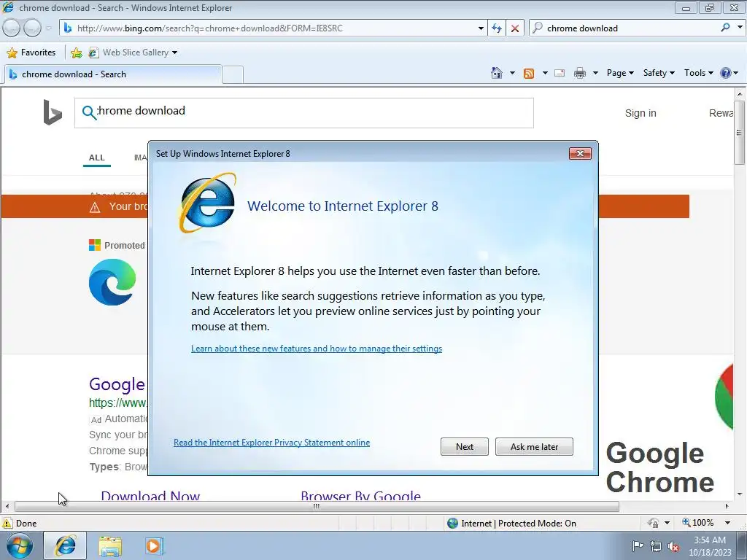This screenshot has width=747, height=560.
Task: Click the horizontal scrollbar thumb
Action: [x=317, y=506]
